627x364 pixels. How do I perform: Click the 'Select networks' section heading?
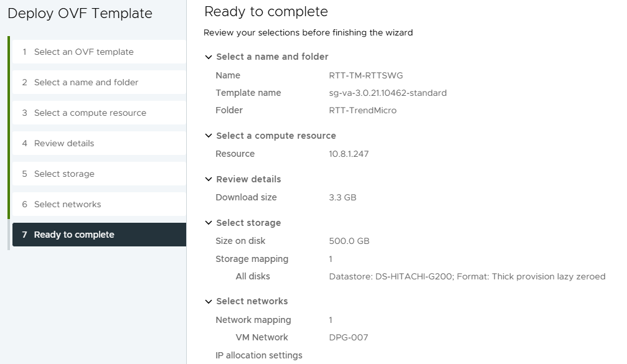252,301
